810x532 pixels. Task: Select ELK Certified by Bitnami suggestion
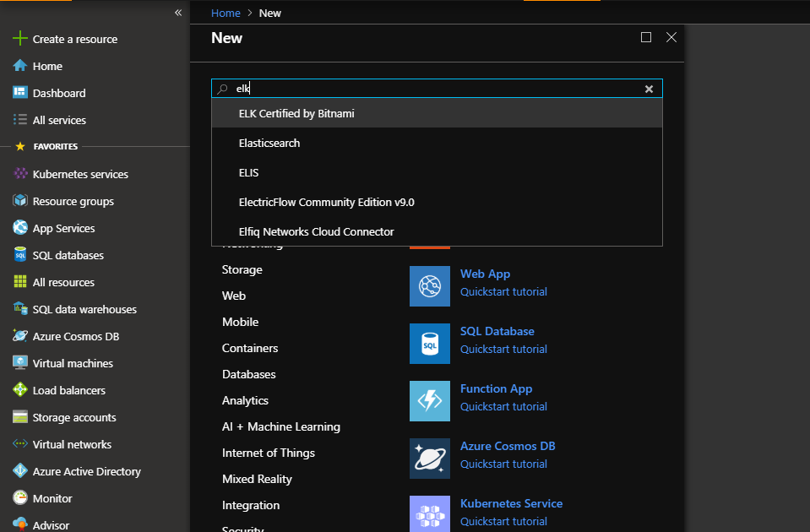(x=296, y=113)
